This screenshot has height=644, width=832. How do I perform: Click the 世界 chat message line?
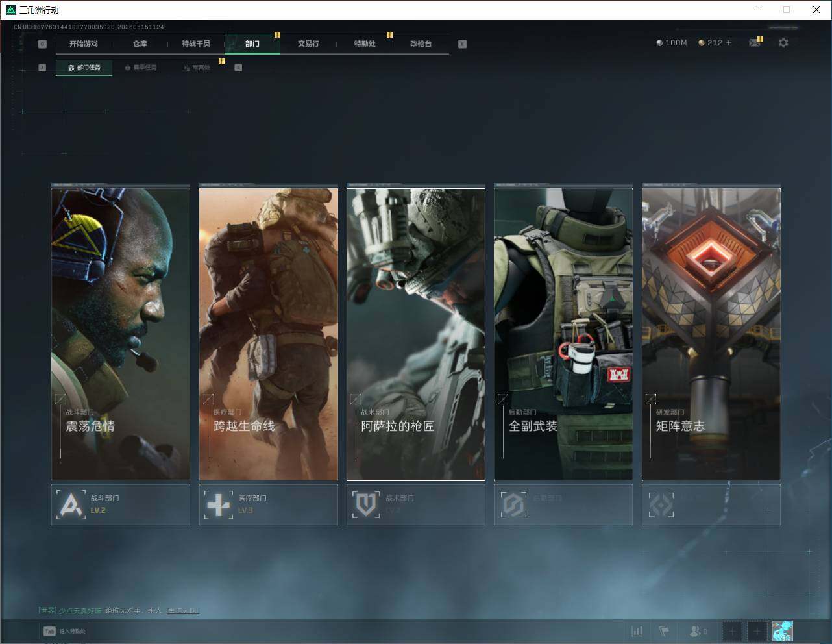[x=119, y=610]
